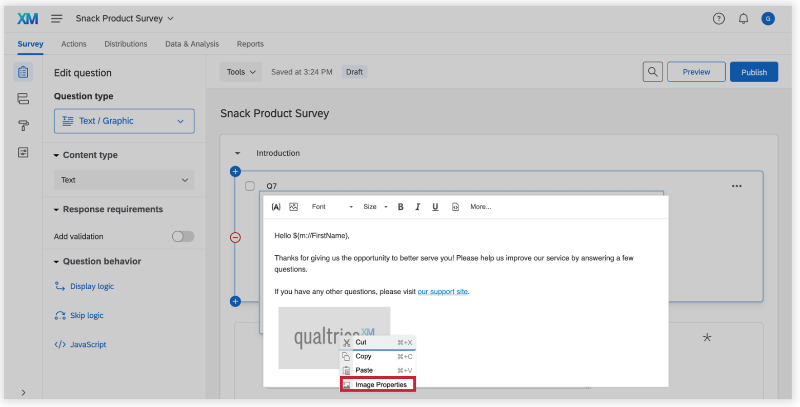The width and height of the screenshot is (800, 407).
Task: Click the Insert graphic icon in editor toolbar
Action: 293,207
